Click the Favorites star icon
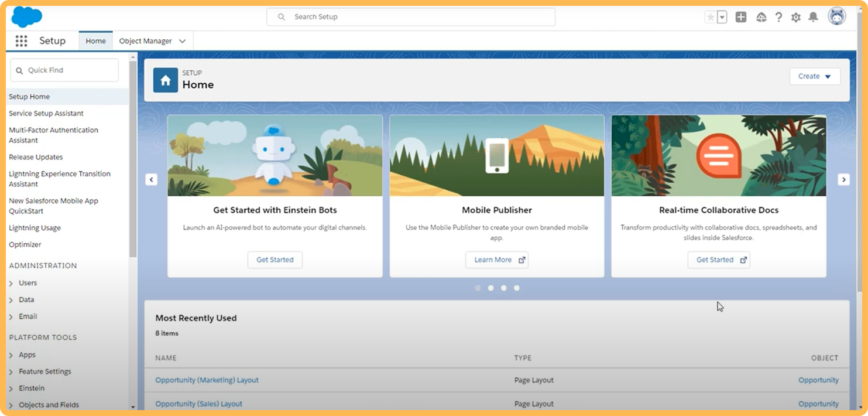Image resolution: width=868 pixels, height=416 pixels. coord(711,17)
